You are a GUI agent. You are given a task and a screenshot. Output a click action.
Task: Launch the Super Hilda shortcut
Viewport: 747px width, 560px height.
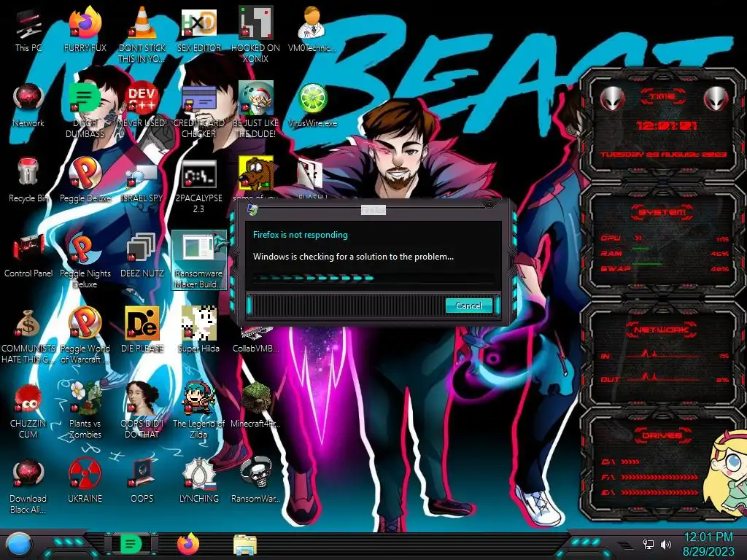[198, 330]
